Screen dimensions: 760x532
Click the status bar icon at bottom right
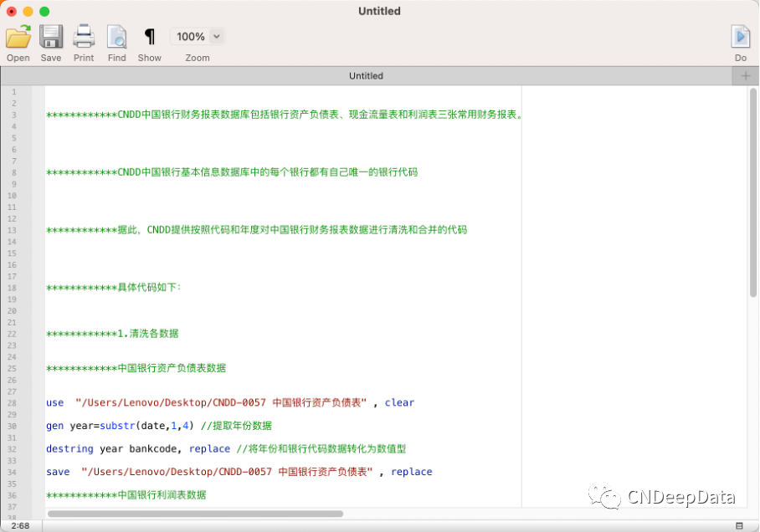coord(739,525)
